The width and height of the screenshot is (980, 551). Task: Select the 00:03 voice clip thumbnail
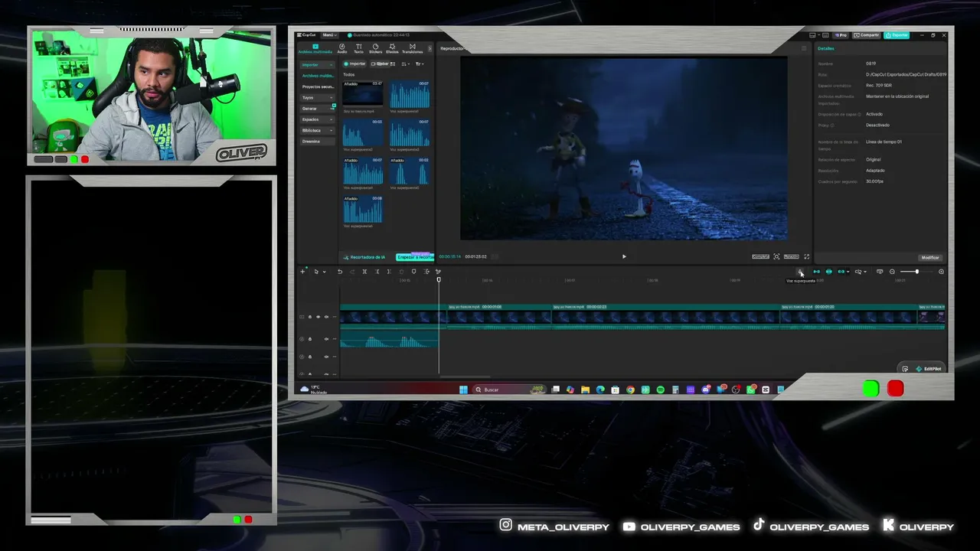point(363,132)
